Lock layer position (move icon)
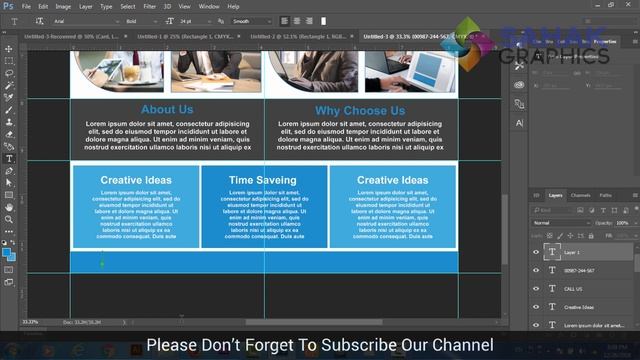640x360 pixels. pyautogui.click(x=570, y=236)
